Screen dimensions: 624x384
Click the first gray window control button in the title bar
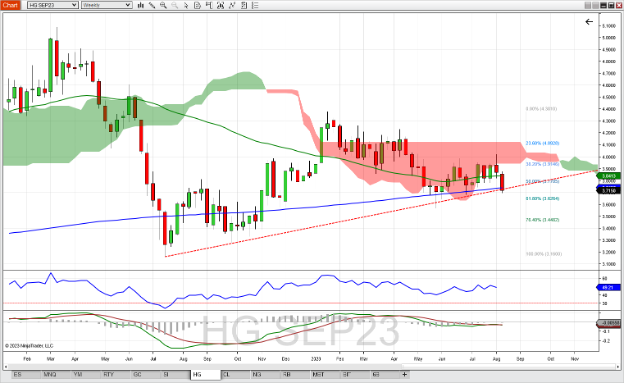[x=588, y=5]
